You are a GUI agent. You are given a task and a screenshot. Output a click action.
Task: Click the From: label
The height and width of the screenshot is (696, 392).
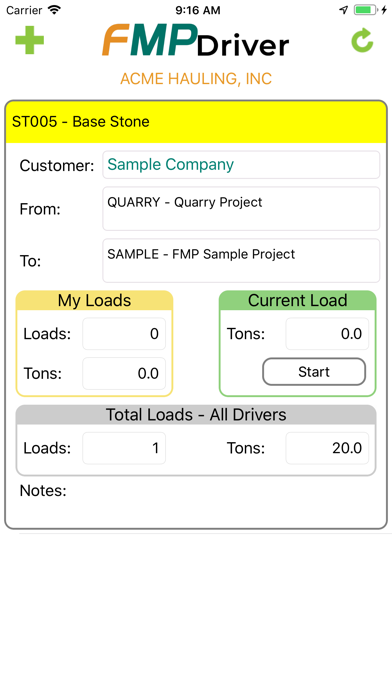click(x=40, y=209)
